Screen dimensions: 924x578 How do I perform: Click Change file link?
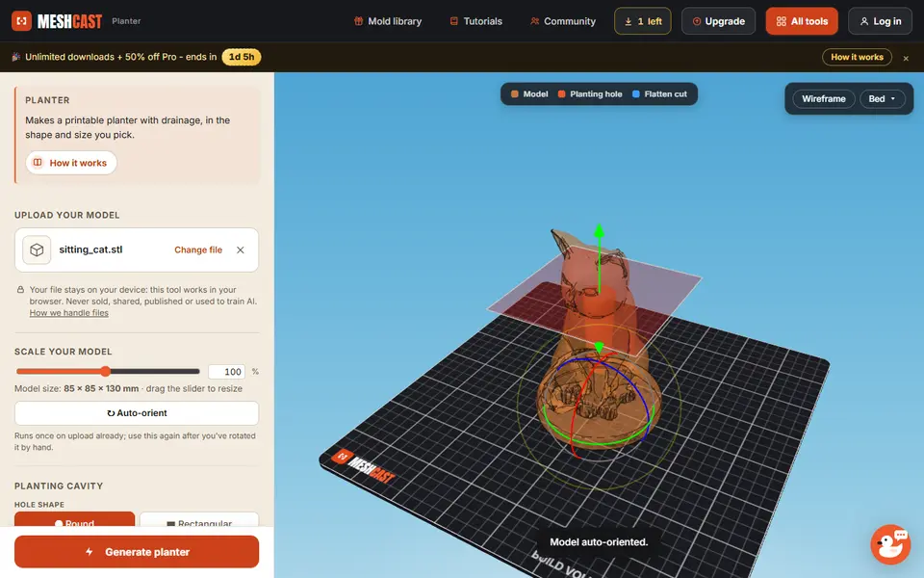pos(198,250)
